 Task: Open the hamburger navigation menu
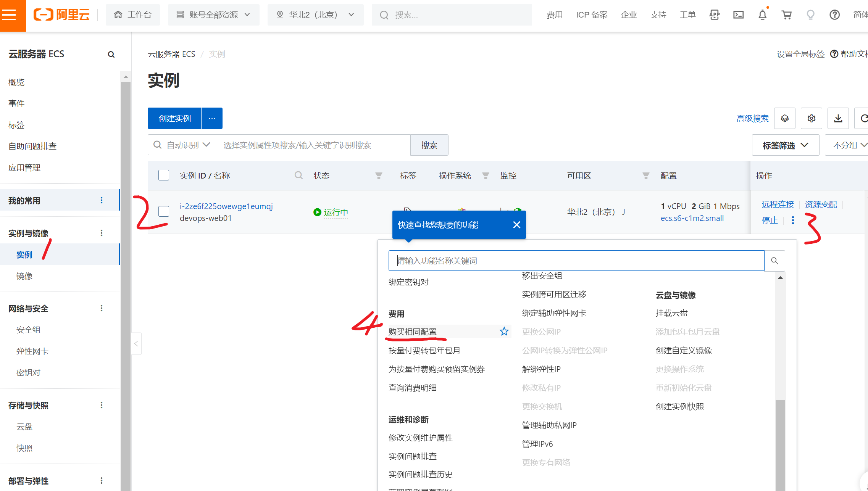coord(9,15)
